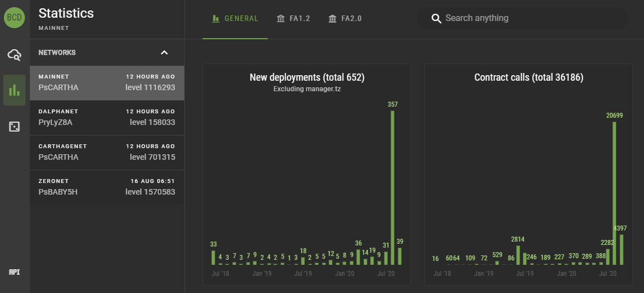Choose the Carthagenet network entry
The width and height of the screenshot is (644, 293).
coord(107,153)
